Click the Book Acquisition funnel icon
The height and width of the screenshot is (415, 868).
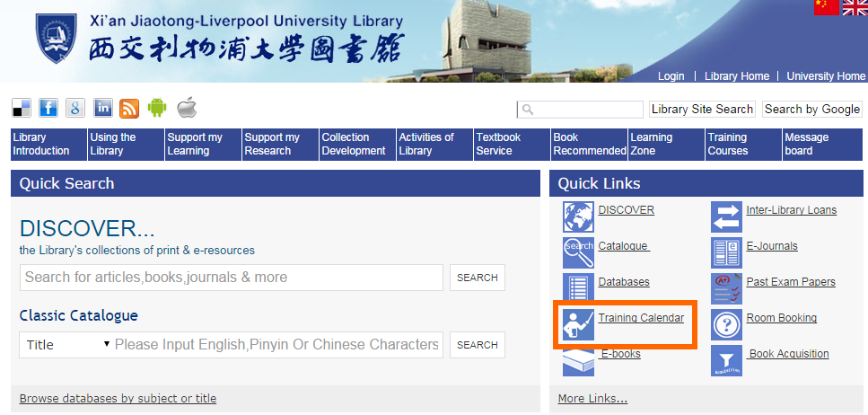click(x=726, y=361)
